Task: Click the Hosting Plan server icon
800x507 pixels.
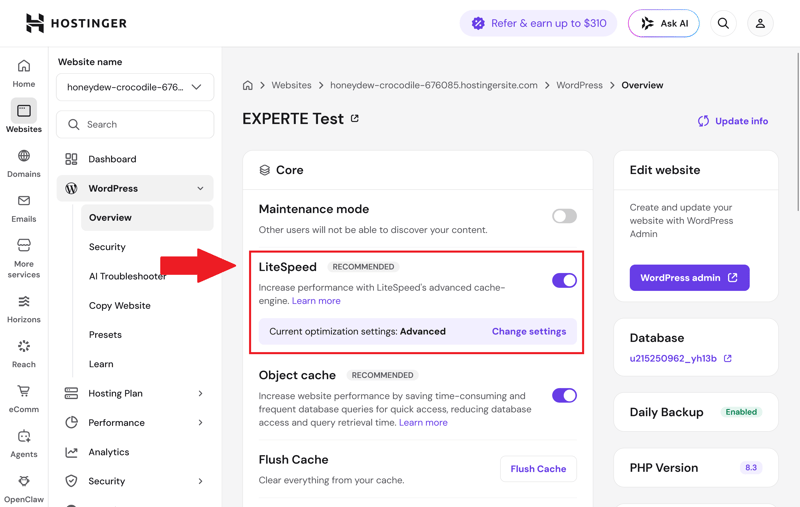Action: coord(71,393)
